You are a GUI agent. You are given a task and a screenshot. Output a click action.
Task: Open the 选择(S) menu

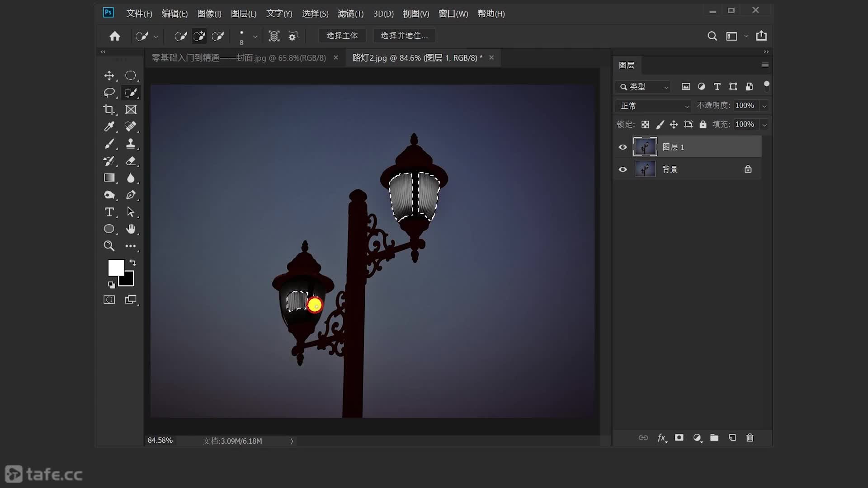(315, 14)
